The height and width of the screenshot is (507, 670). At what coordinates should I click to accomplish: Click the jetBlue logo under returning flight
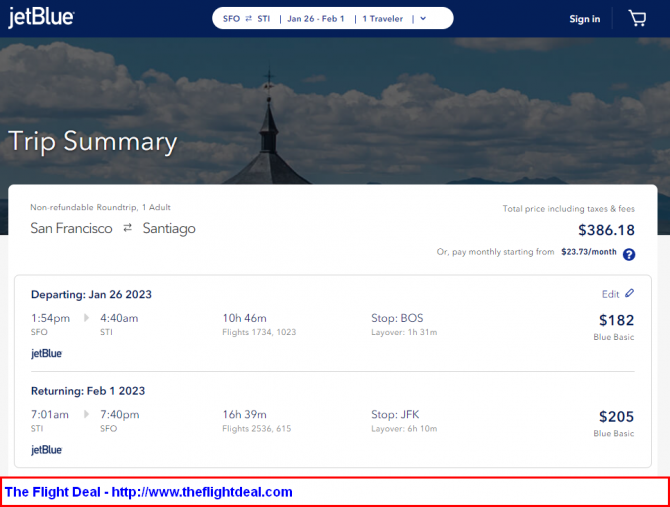pyautogui.click(x=47, y=450)
